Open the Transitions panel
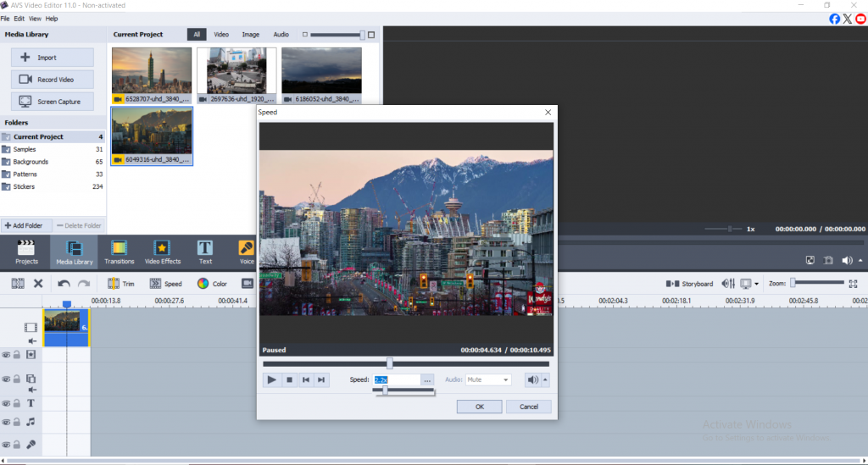868x465 pixels. (x=119, y=252)
